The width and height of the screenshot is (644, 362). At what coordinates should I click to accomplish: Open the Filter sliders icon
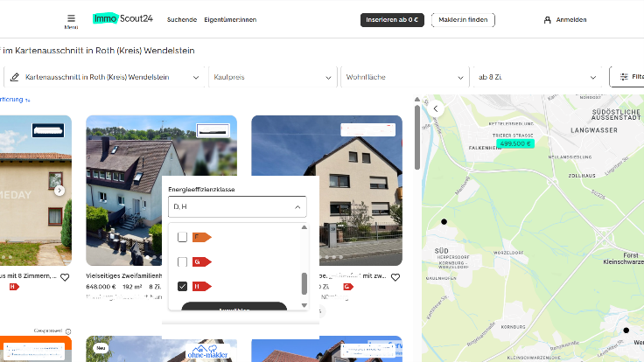(x=624, y=77)
